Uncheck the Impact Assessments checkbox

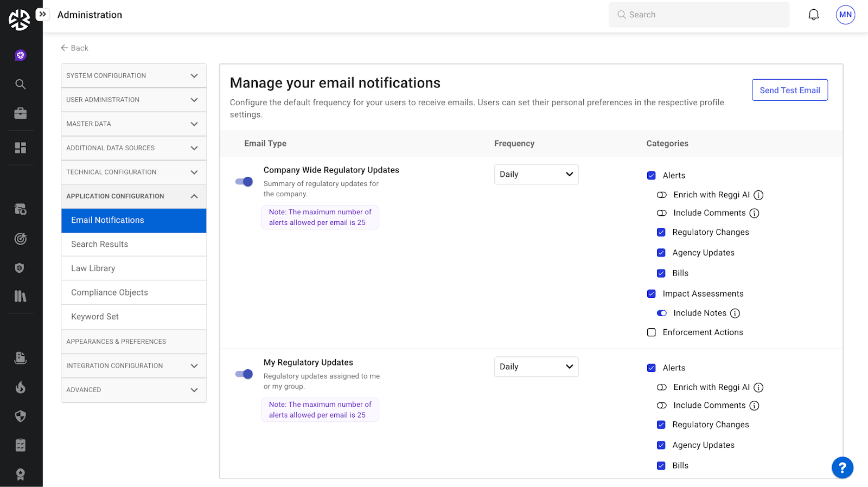[652, 294]
